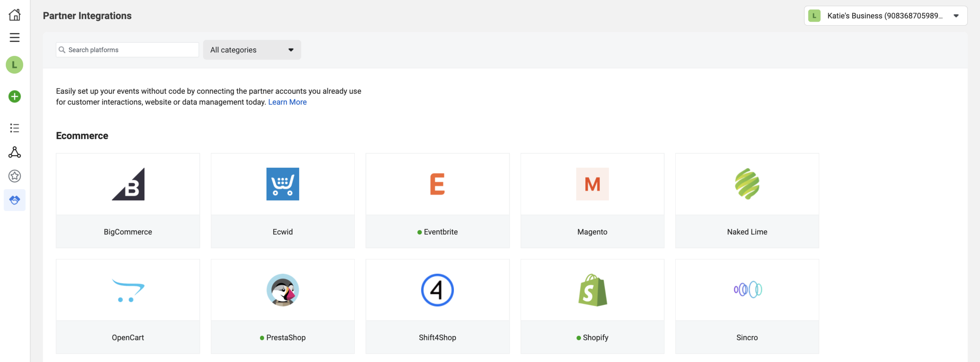Open the Sincro label
The height and width of the screenshot is (362, 980).
tap(747, 338)
